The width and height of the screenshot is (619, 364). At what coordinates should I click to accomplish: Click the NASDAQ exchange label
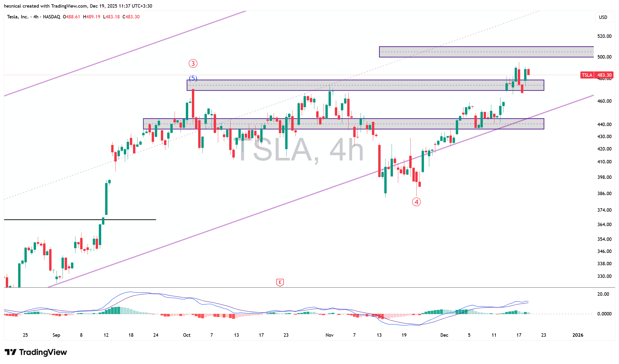52,17
